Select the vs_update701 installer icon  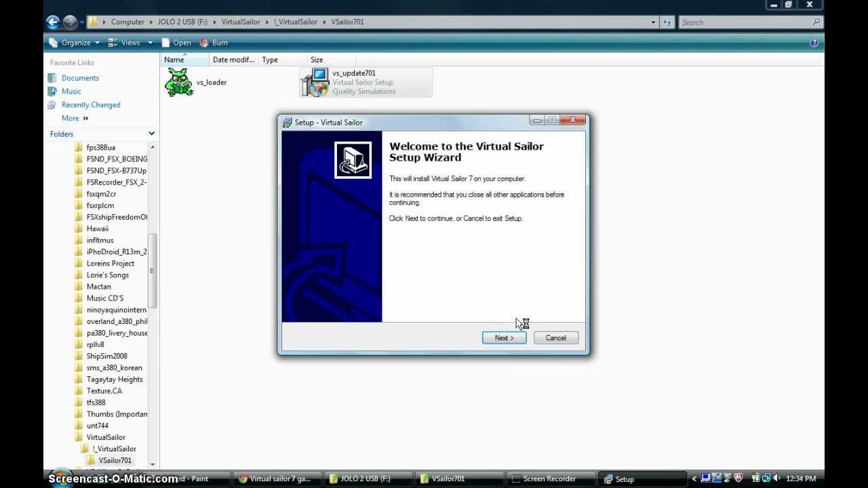click(x=315, y=82)
